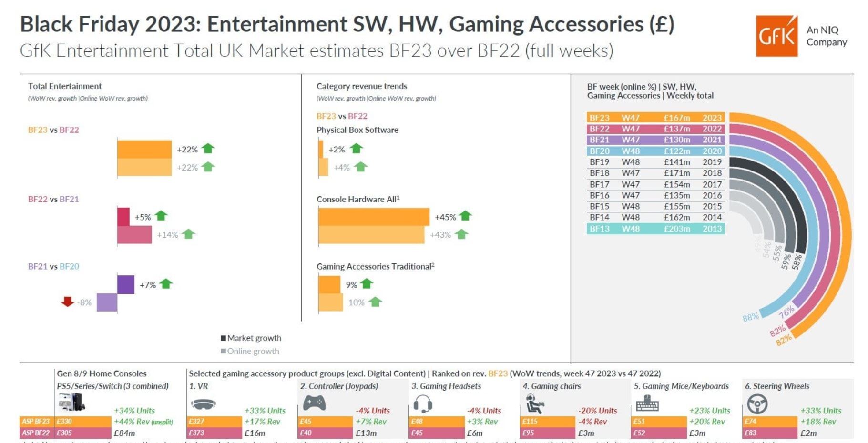
Task: Select the BF16 W47 £135m 2016 row
Action: pos(656,195)
